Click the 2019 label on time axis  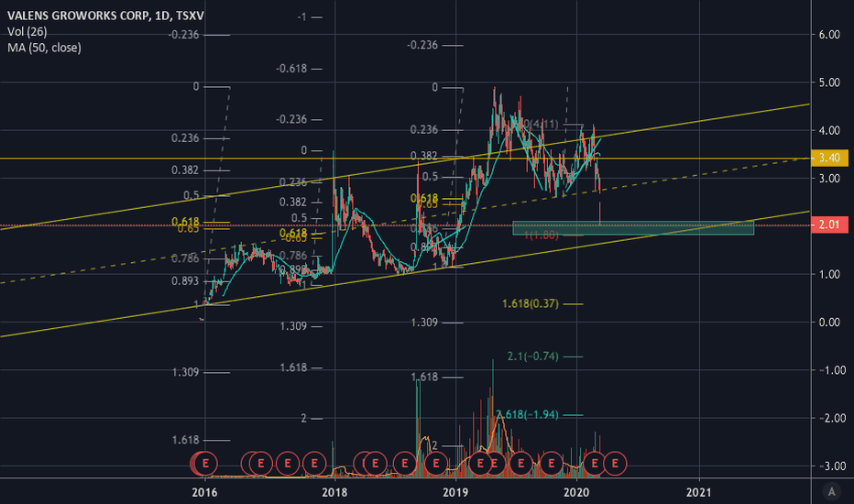(x=455, y=493)
